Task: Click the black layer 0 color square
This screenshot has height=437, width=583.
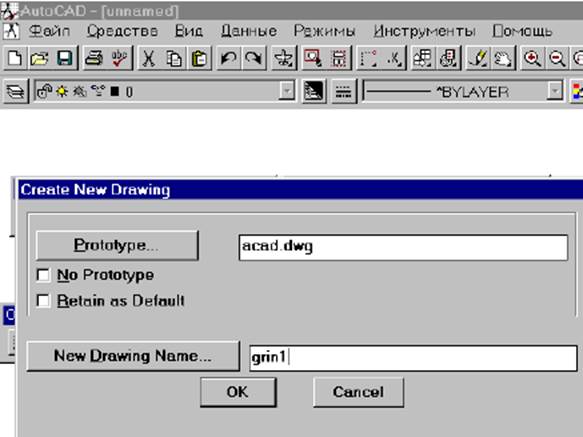Action: [x=115, y=91]
